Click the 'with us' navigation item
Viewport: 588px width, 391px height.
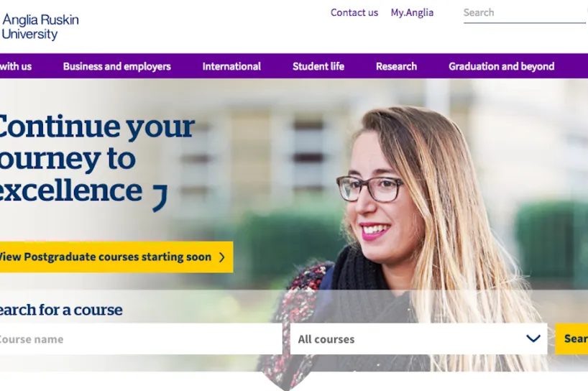(15, 66)
